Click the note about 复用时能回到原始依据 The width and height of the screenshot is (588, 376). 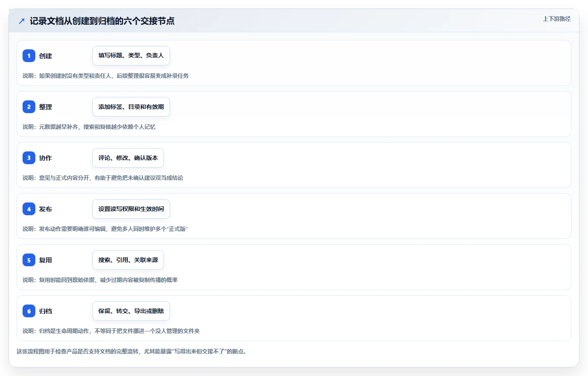tap(100, 280)
